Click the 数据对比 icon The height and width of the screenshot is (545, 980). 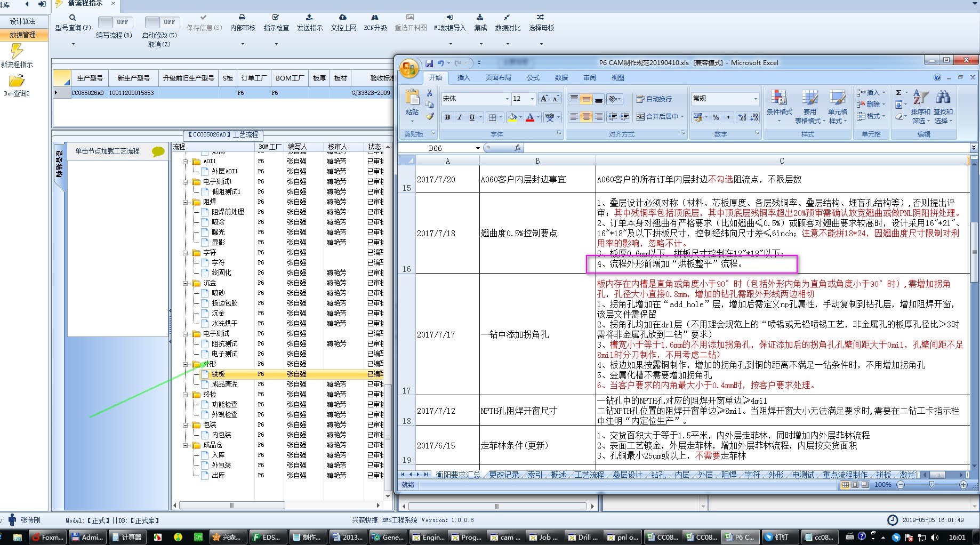(x=507, y=18)
